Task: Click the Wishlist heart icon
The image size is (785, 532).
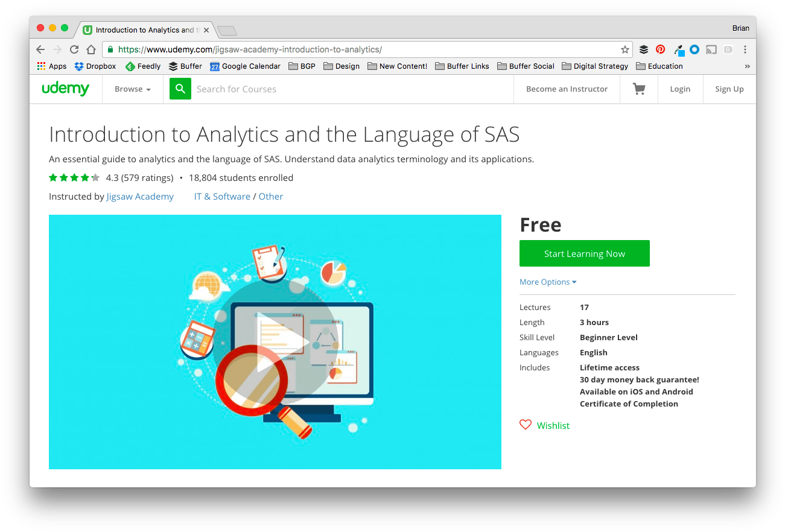Action: pos(526,425)
